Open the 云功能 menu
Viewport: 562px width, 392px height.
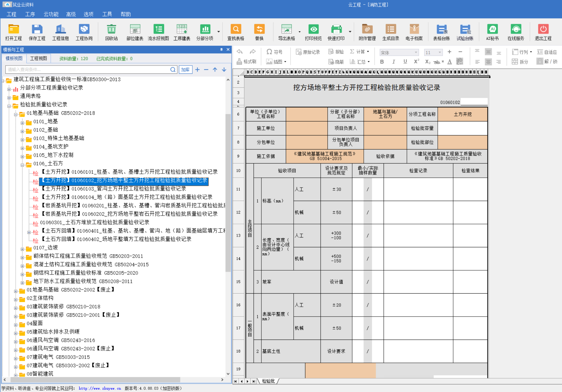(x=51, y=14)
